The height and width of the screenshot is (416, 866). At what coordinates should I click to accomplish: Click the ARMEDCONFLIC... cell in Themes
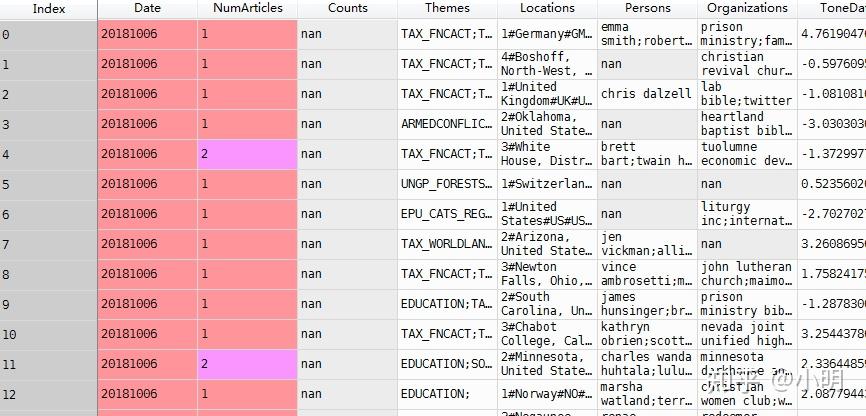[447, 124]
